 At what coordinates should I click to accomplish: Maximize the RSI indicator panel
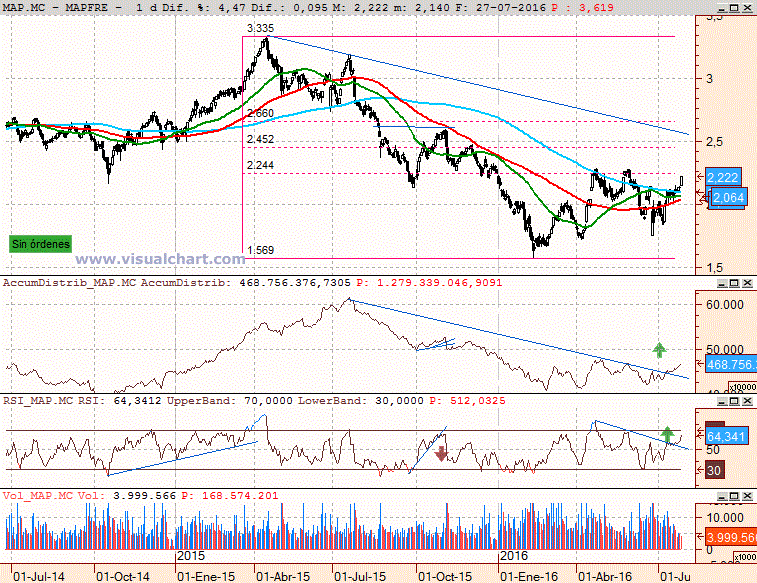(x=734, y=401)
